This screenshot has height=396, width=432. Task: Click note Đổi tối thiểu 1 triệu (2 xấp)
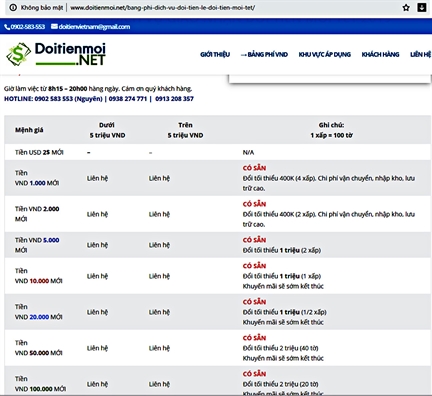pos(282,250)
